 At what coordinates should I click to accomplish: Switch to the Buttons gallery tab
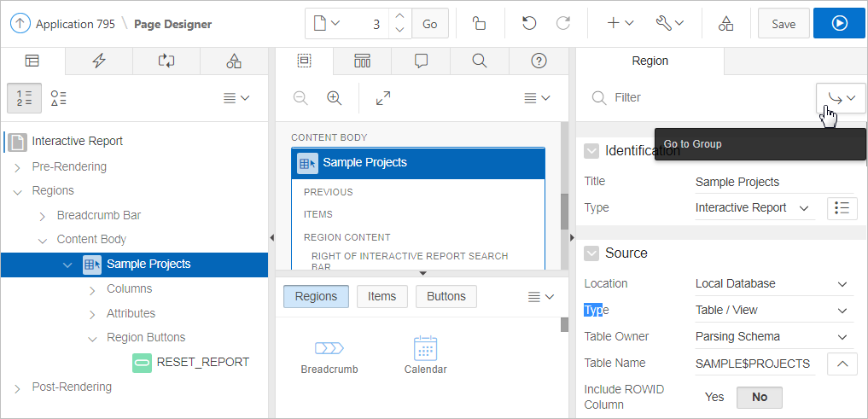[x=446, y=296]
